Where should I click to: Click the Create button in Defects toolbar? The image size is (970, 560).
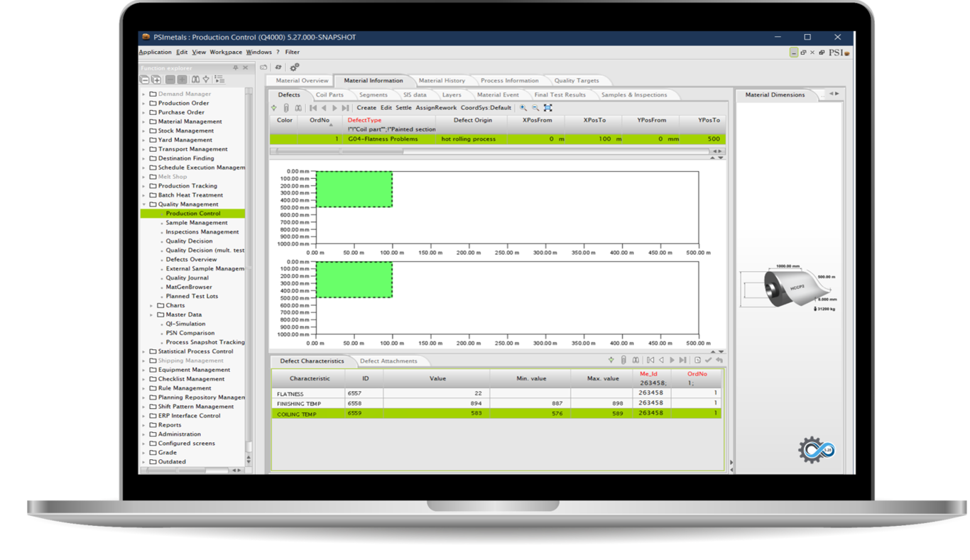pos(366,108)
